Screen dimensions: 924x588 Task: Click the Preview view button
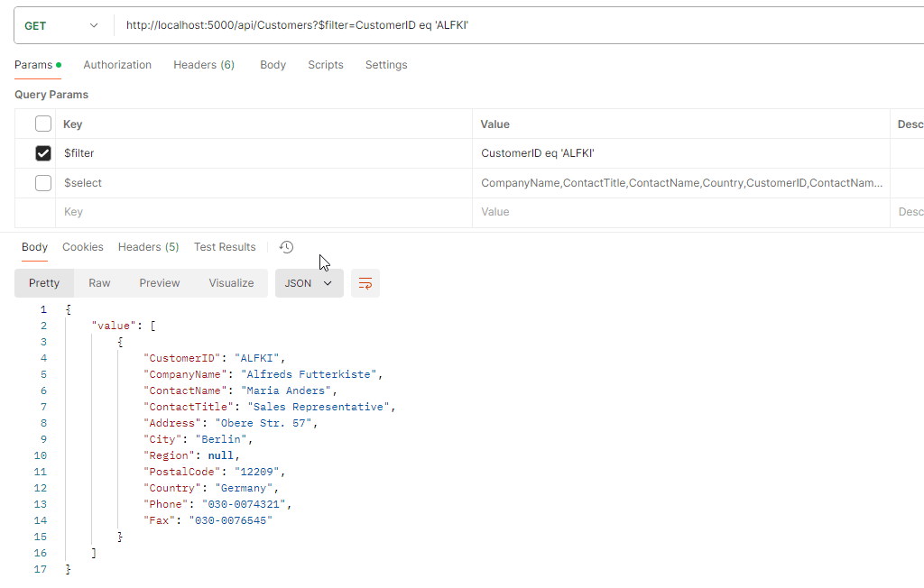click(160, 283)
